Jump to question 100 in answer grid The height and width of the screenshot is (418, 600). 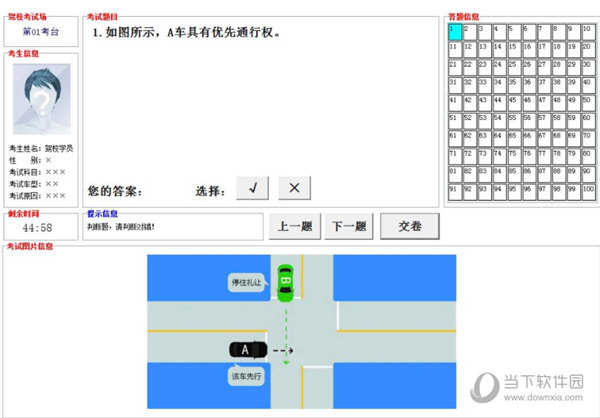coord(587,190)
